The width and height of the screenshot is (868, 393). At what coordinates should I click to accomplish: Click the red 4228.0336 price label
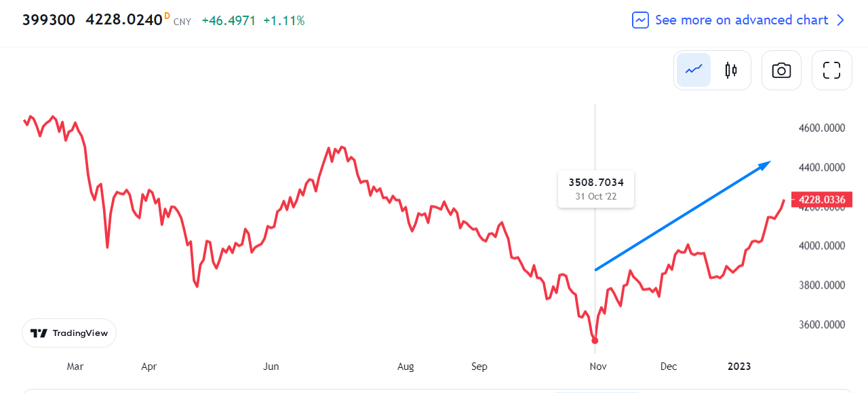coord(822,200)
